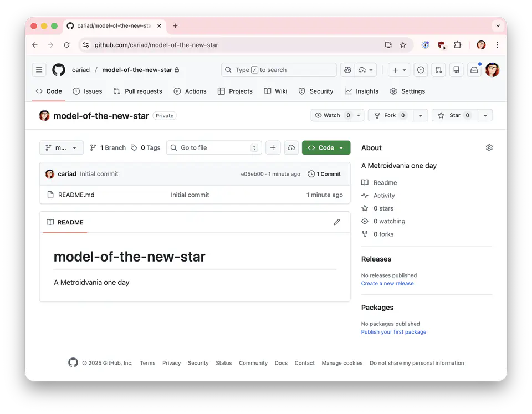Click the hamburger navigation menu icon

[38, 70]
